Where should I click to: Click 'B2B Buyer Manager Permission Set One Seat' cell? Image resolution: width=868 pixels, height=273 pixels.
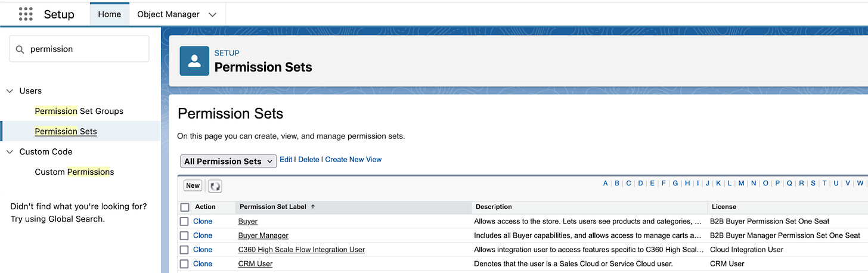pyautogui.click(x=785, y=235)
